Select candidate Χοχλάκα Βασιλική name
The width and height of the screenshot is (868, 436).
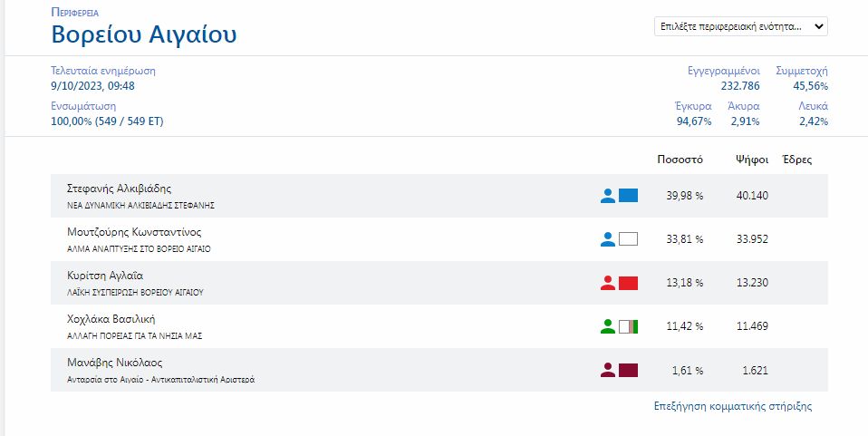(111, 319)
